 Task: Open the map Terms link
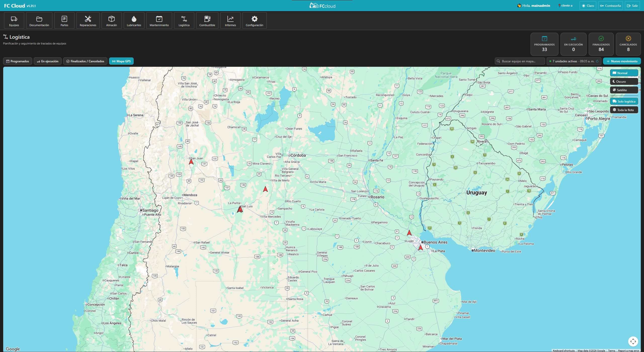(612, 350)
